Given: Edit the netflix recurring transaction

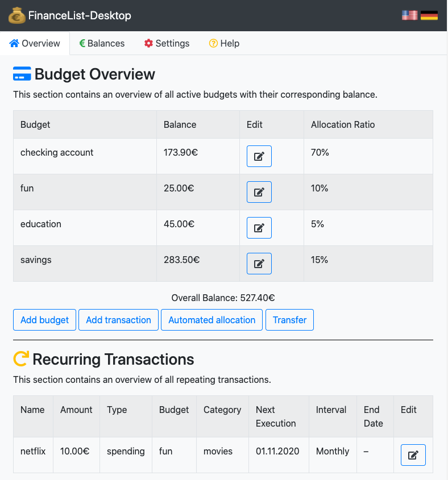Looking at the screenshot, I should pos(413,455).
